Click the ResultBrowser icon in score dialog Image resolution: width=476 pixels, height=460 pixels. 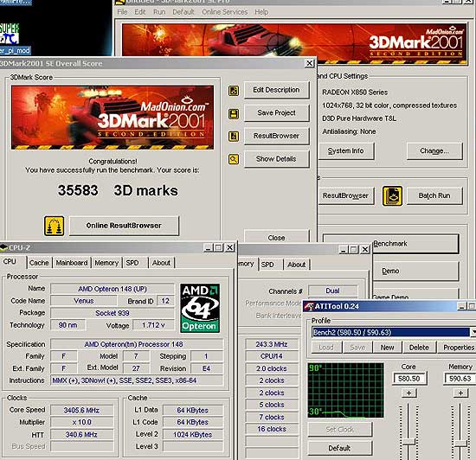(234, 136)
